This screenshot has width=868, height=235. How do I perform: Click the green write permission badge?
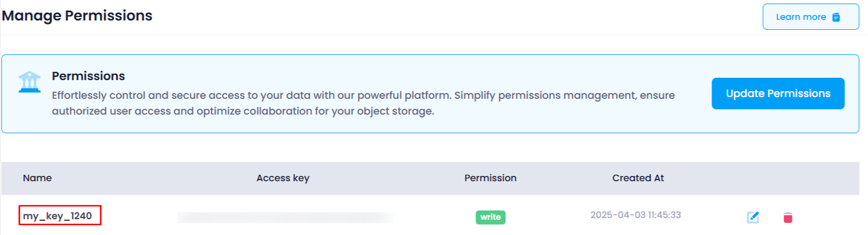[490, 217]
